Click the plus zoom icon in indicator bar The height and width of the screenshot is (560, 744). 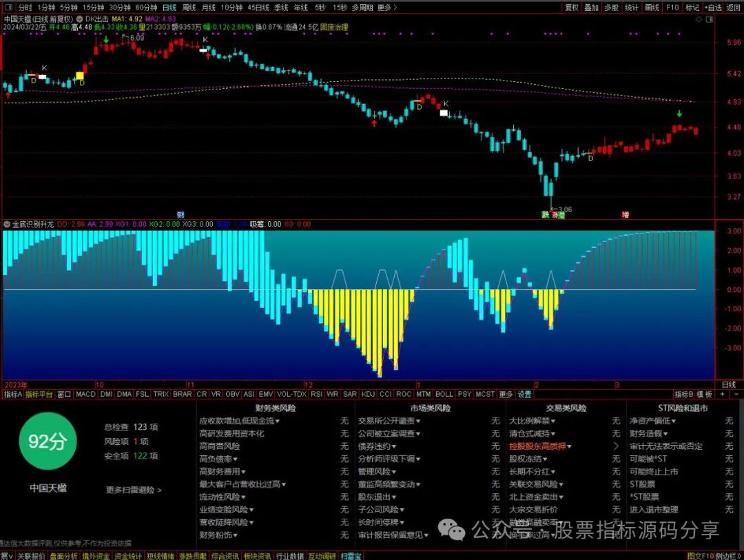coord(722,394)
